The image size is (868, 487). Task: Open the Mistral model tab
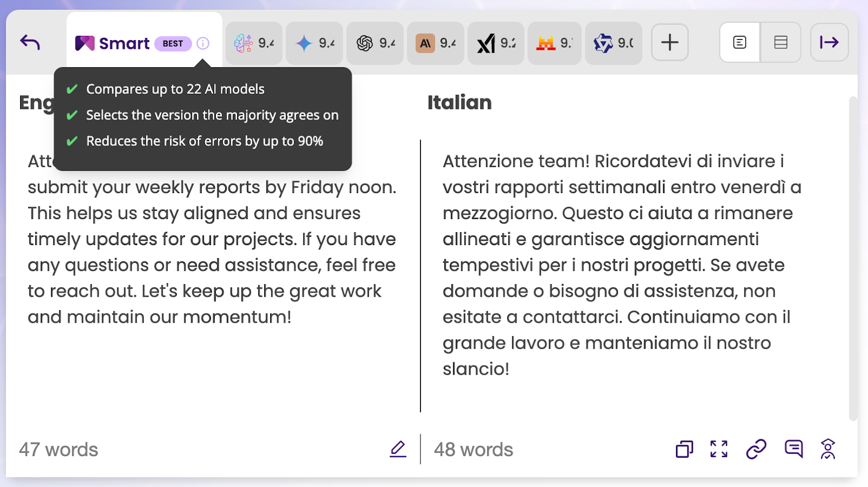554,43
